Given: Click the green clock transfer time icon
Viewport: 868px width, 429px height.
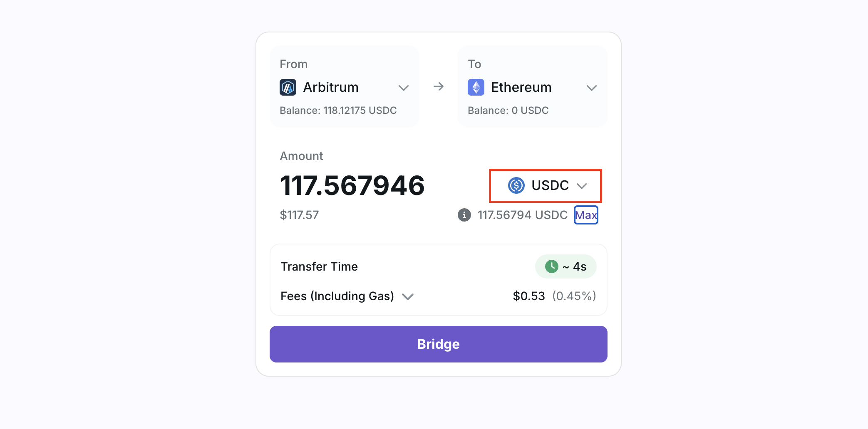Looking at the screenshot, I should point(551,266).
